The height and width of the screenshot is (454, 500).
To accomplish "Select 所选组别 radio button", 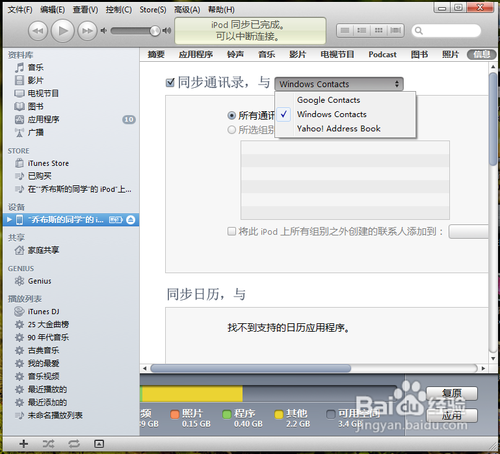I will click(x=231, y=130).
